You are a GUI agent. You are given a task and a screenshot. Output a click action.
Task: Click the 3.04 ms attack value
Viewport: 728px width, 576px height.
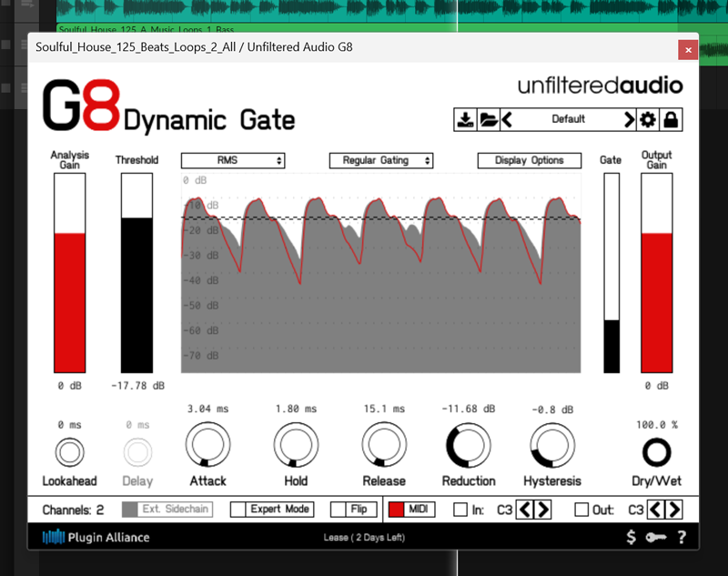pyautogui.click(x=208, y=409)
